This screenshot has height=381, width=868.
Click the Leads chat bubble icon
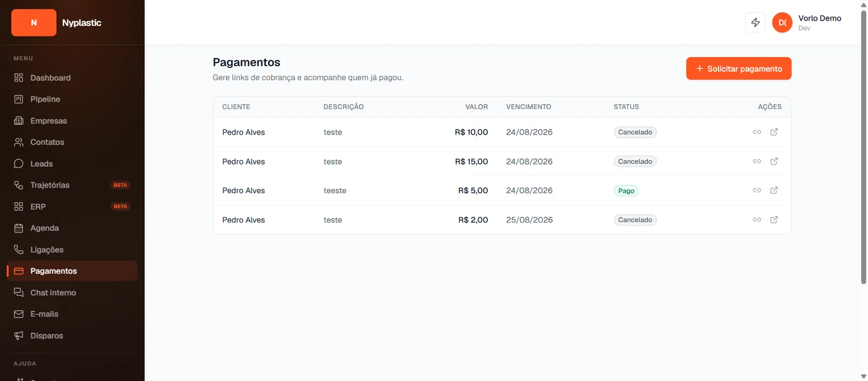pos(18,163)
